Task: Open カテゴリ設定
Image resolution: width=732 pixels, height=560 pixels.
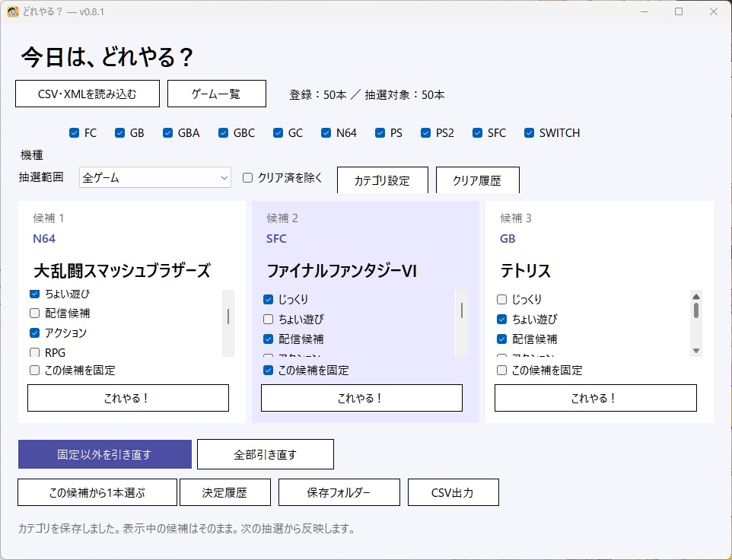Action: (382, 180)
